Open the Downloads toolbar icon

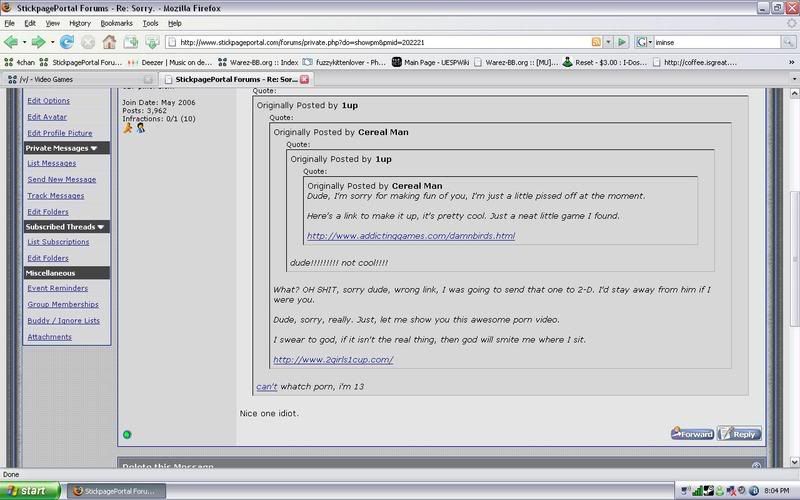[152, 42]
